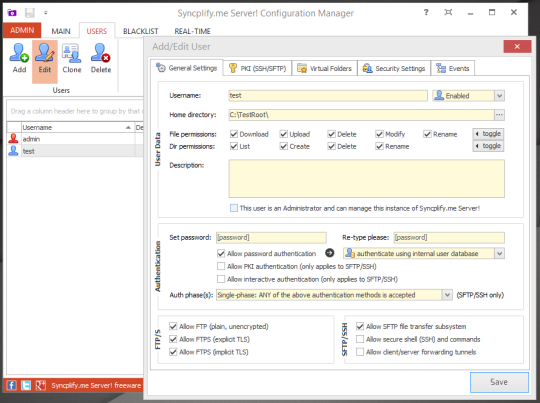The image size is (540, 403).
Task: Click the Google Plus icon in status bar
Action: [x=41, y=385]
